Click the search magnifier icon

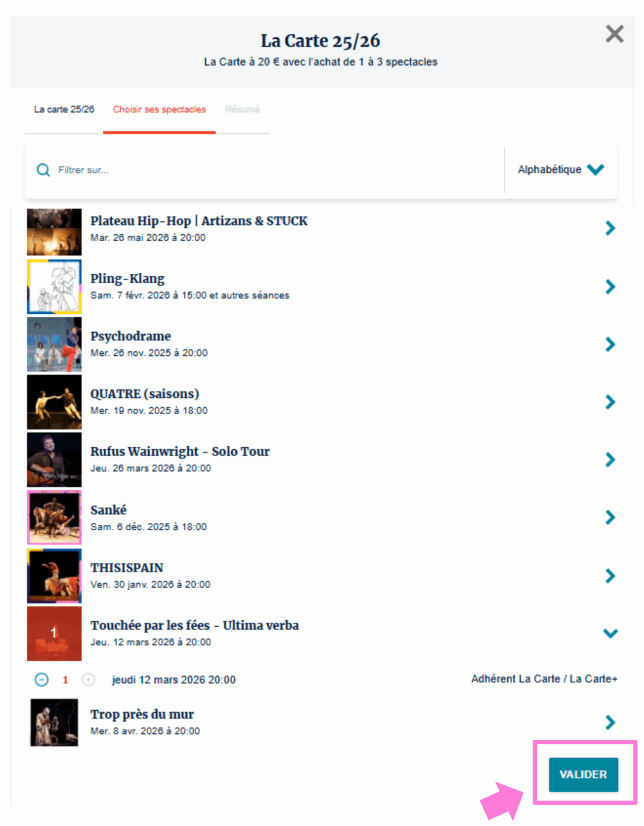click(x=43, y=170)
